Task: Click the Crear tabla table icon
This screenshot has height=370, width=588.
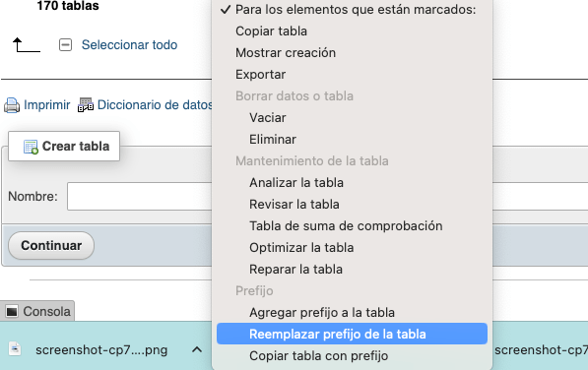Action: pos(31,147)
